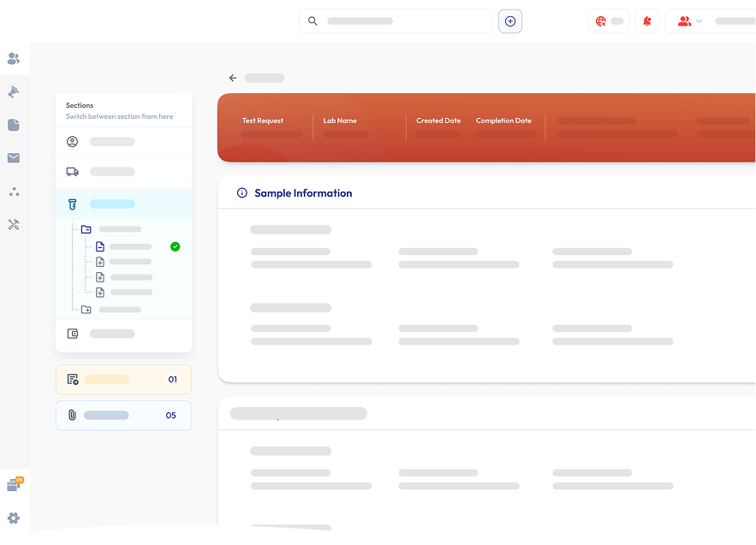
Task: Click the pin icon in sidebar
Action: click(14, 92)
